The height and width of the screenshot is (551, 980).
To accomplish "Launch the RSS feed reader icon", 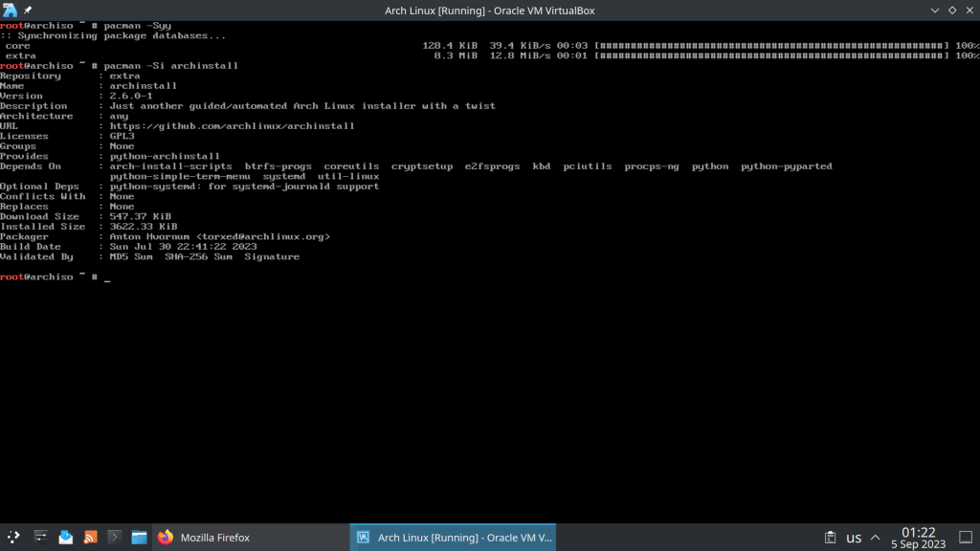I will coord(90,537).
